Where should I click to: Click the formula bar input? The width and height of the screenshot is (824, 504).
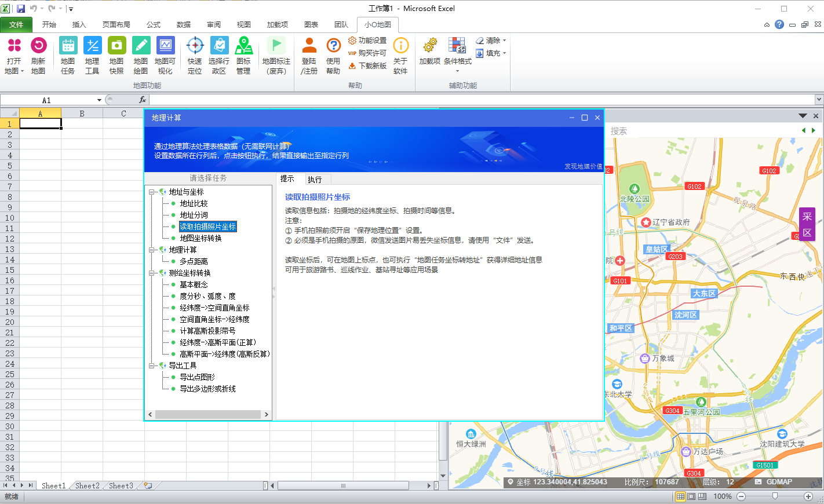pos(481,100)
